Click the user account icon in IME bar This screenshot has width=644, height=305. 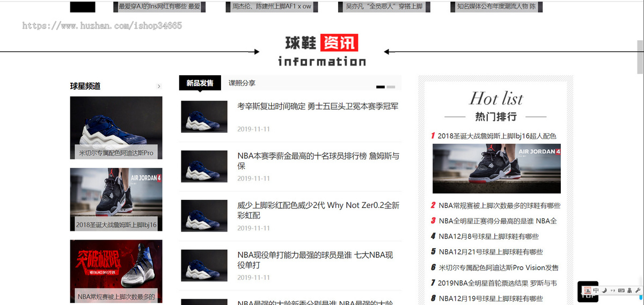tap(629, 291)
